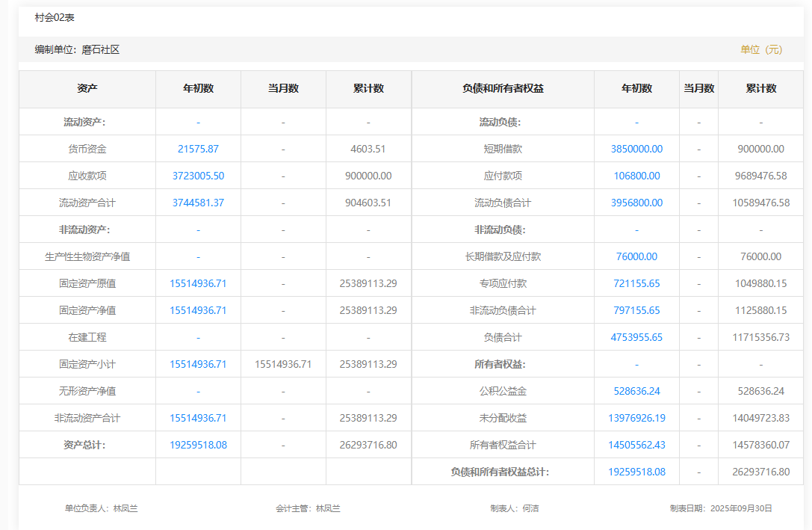812x530 pixels.
Task: Click the 短期借款 opening value 3850000.00
Action: point(636,149)
